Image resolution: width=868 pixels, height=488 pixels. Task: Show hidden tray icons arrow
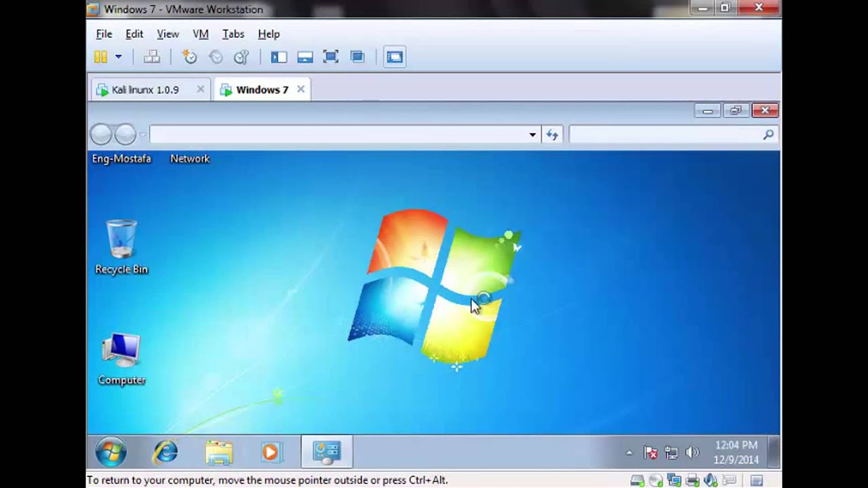pyautogui.click(x=629, y=452)
